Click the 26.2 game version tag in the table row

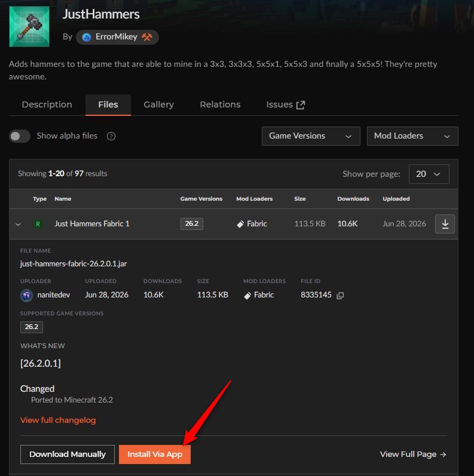click(x=192, y=224)
